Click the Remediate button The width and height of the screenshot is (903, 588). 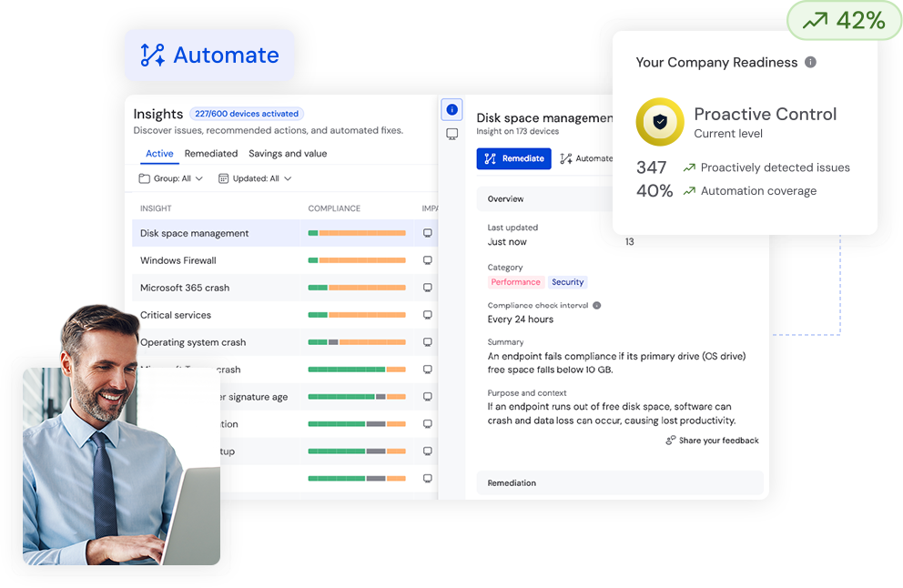[514, 157]
